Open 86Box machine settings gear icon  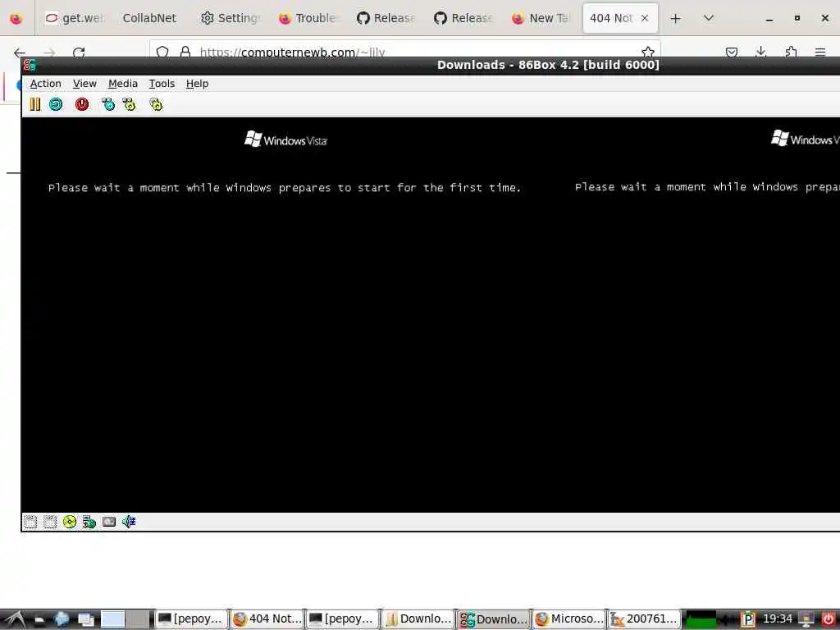[x=156, y=104]
